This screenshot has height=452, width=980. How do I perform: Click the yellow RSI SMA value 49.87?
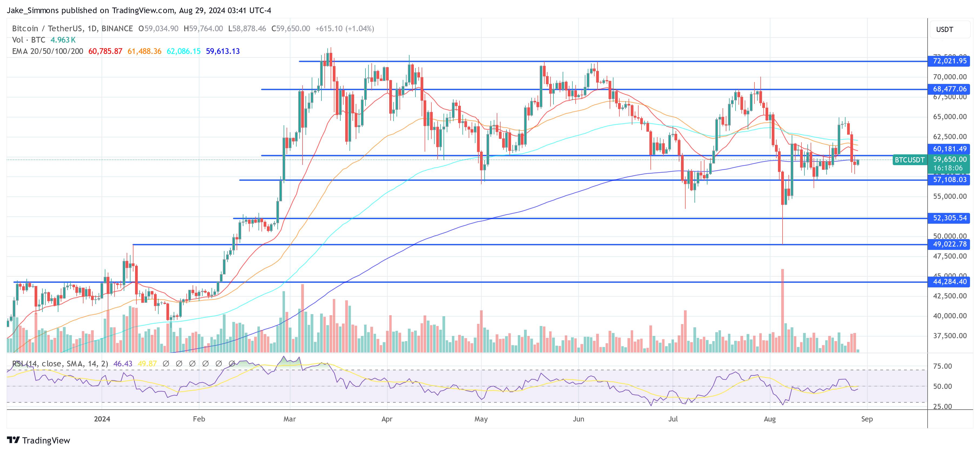point(147,364)
